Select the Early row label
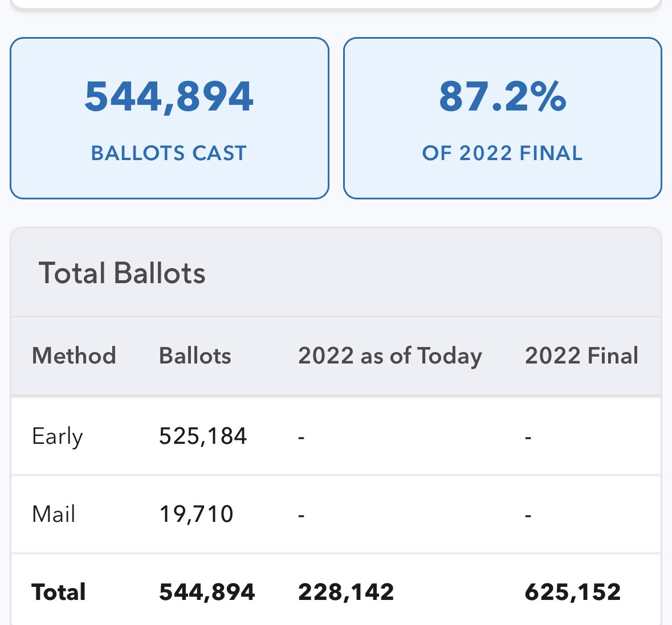The height and width of the screenshot is (625, 672). point(58,437)
